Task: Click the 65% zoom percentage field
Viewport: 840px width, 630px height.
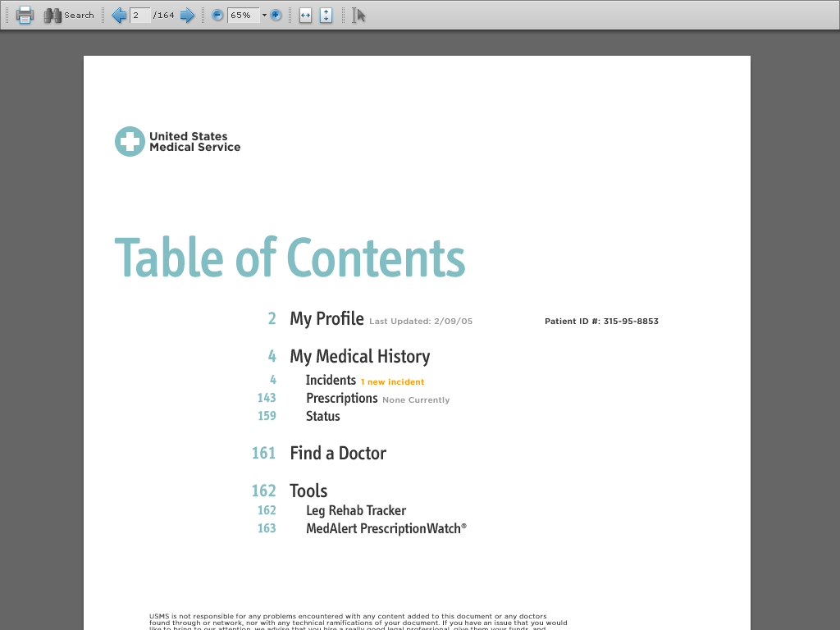Action: (x=242, y=15)
